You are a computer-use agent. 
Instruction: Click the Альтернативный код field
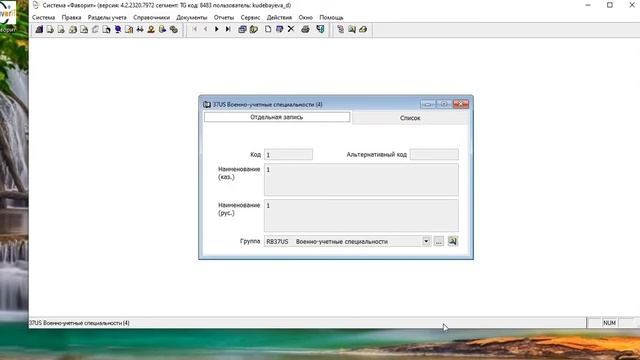434,155
